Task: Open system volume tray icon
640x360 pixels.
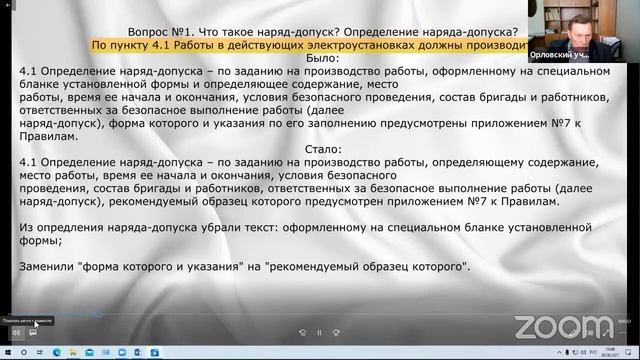Action: [583, 352]
